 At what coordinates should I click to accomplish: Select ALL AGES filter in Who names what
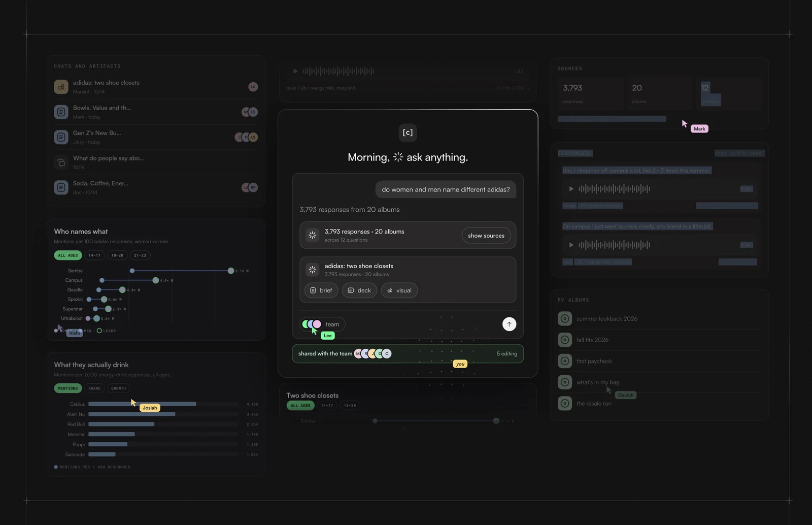point(67,255)
